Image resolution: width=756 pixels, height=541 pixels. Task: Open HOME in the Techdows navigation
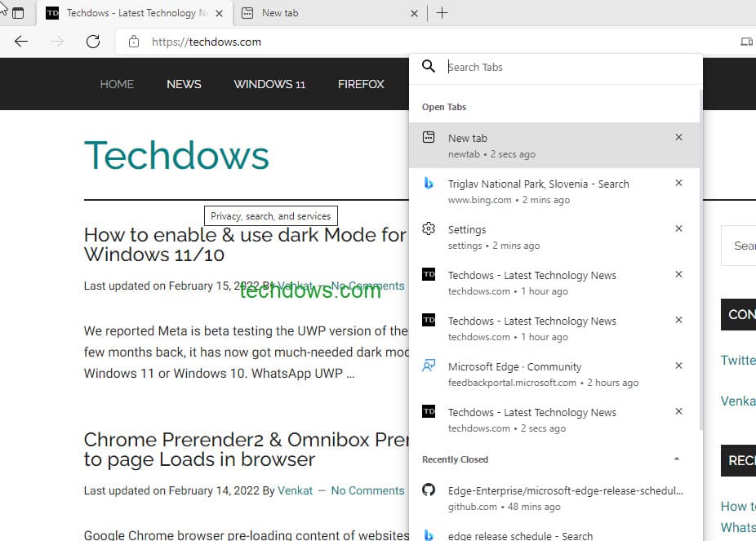pyautogui.click(x=117, y=84)
